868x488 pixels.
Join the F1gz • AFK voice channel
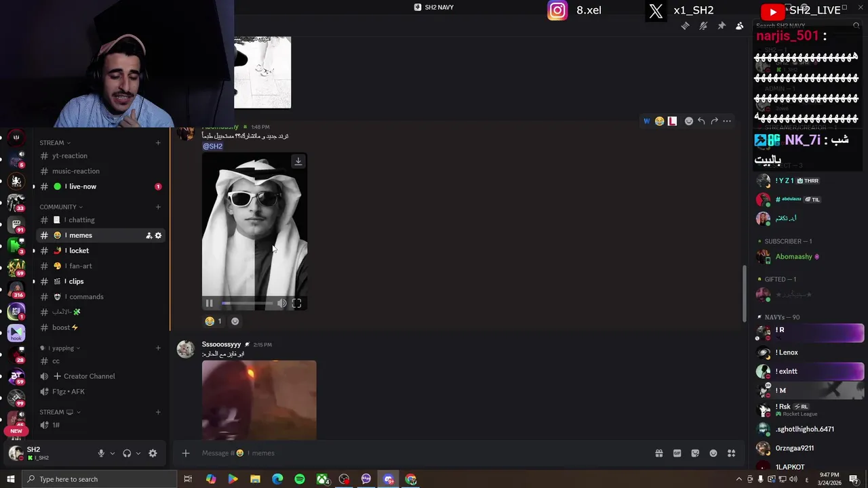[x=100, y=392]
